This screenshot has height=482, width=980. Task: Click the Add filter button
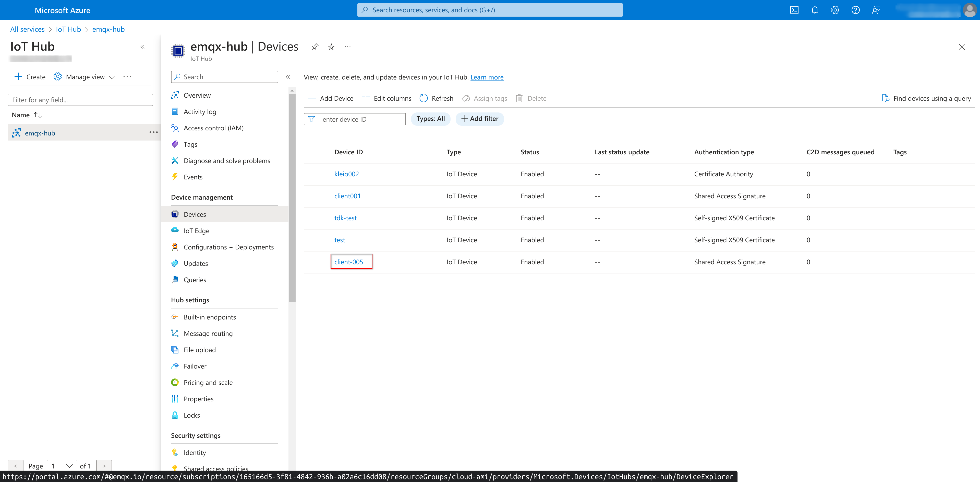(x=479, y=118)
